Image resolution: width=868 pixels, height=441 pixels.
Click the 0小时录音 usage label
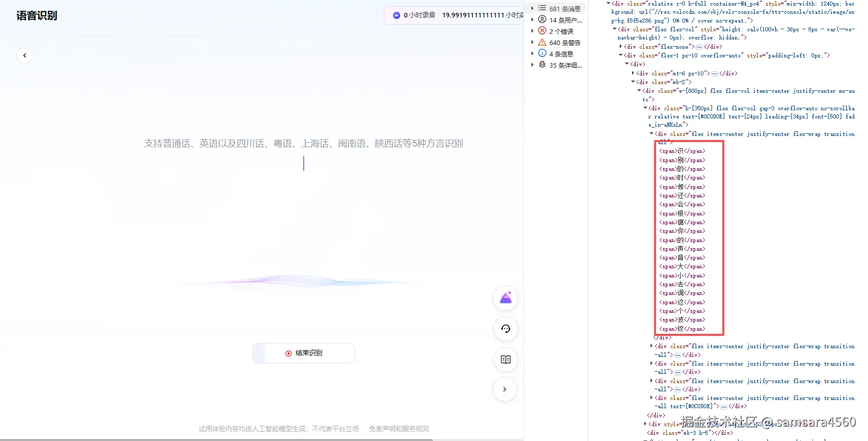[x=420, y=15]
